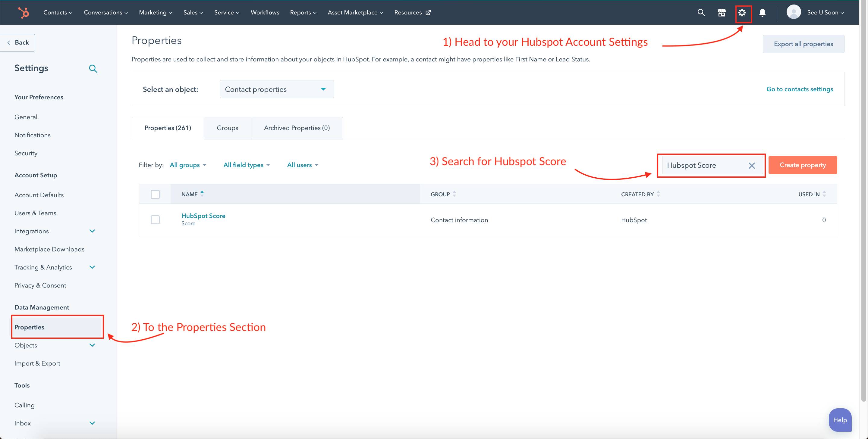This screenshot has width=868, height=439.
Task: Expand the Objects section in sidebar
Action: (92, 345)
